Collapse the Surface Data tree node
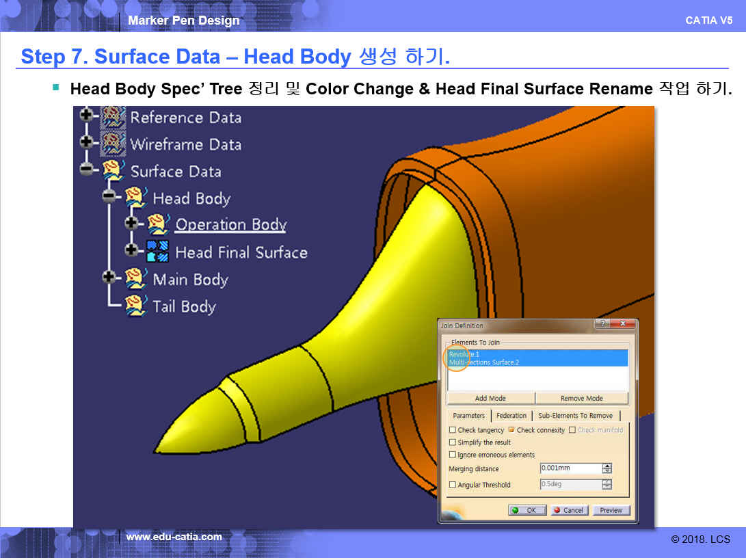Image resolution: width=746 pixels, height=560 pixels. click(x=86, y=170)
